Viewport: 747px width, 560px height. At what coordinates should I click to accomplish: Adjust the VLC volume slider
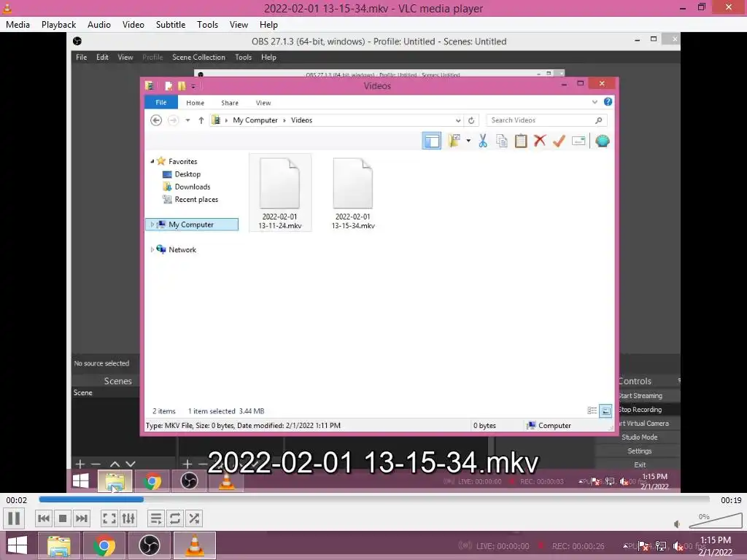(x=716, y=521)
